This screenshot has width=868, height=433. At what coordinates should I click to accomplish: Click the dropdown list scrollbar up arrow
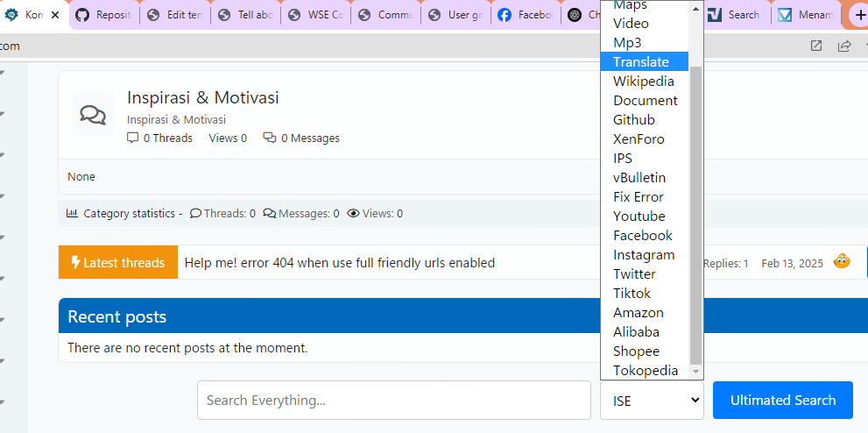pyautogui.click(x=695, y=7)
